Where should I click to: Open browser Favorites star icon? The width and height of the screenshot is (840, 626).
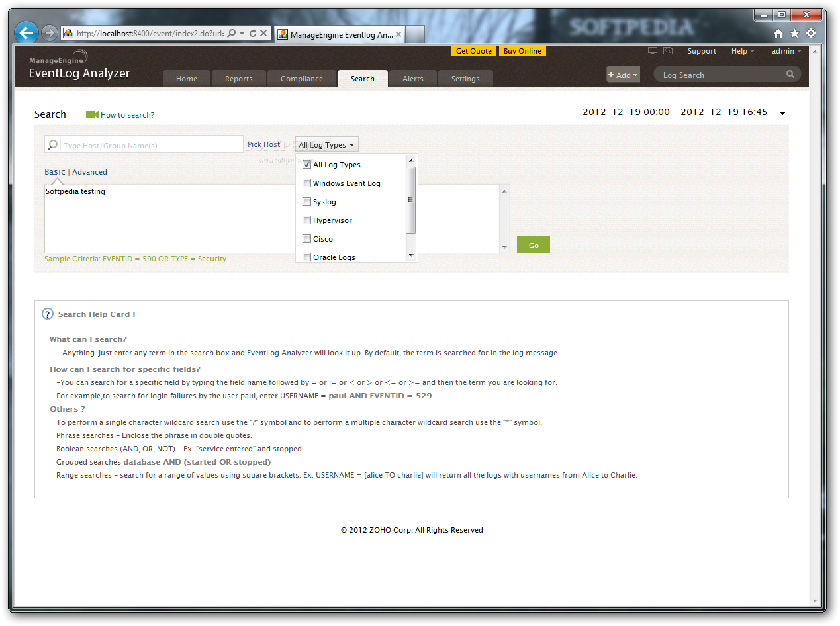[x=794, y=34]
